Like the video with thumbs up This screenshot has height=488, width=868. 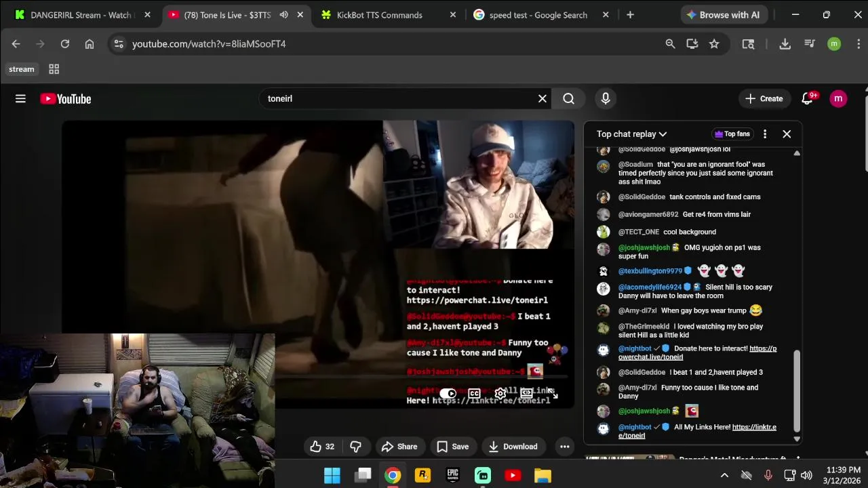click(323, 447)
